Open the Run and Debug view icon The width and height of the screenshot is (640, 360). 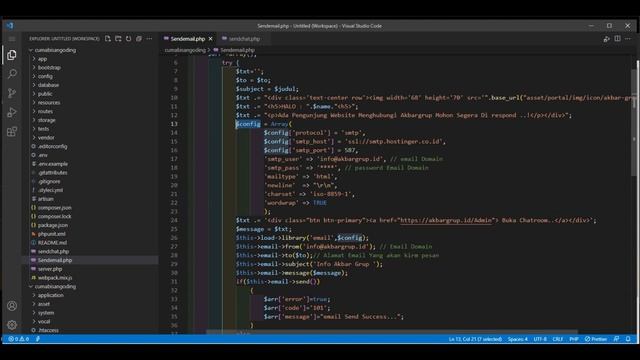(12, 112)
